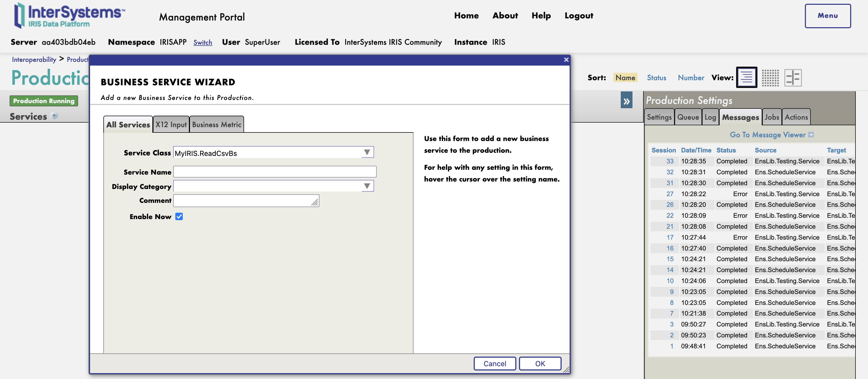Click the InterSystems IRIS logo
The image size is (868, 379).
[x=69, y=16]
